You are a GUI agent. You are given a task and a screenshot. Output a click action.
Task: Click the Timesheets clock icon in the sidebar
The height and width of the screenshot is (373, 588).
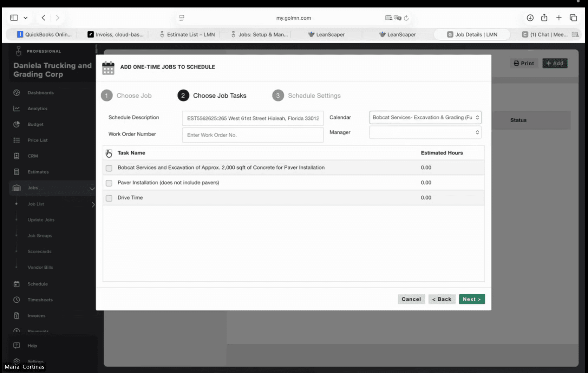click(x=17, y=300)
